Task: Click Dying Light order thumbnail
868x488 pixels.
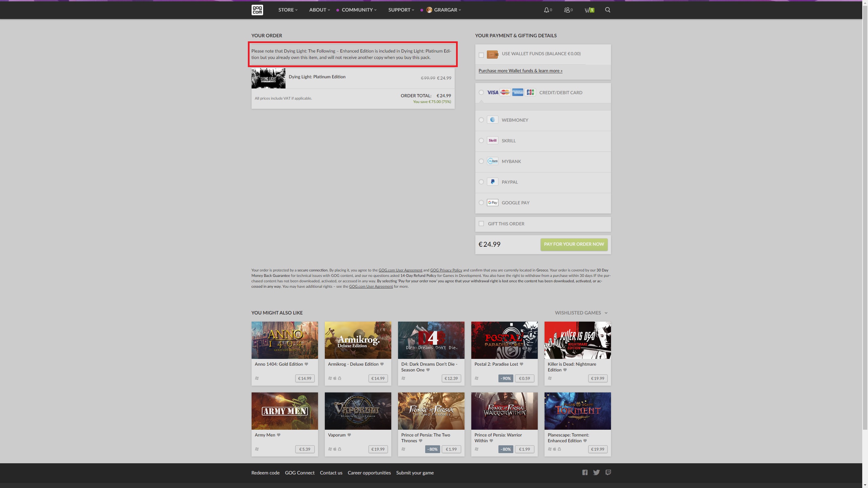Action: click(268, 78)
